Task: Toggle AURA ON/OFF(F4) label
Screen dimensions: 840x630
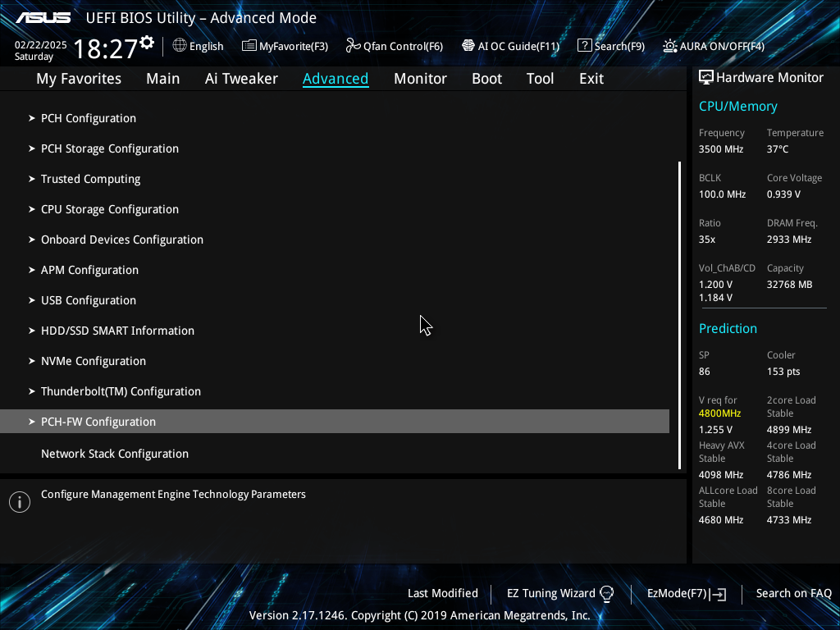Action: [x=722, y=47]
